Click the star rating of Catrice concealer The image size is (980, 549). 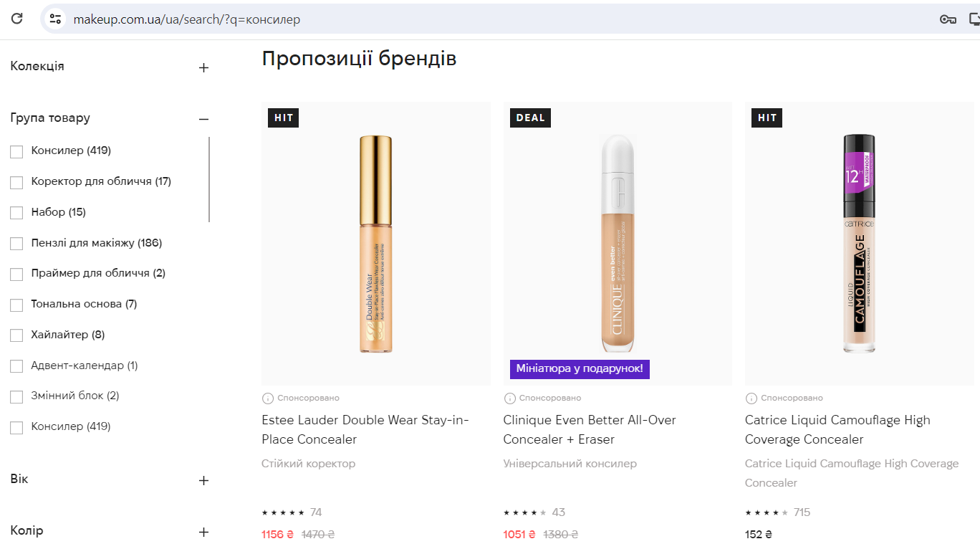click(x=767, y=512)
